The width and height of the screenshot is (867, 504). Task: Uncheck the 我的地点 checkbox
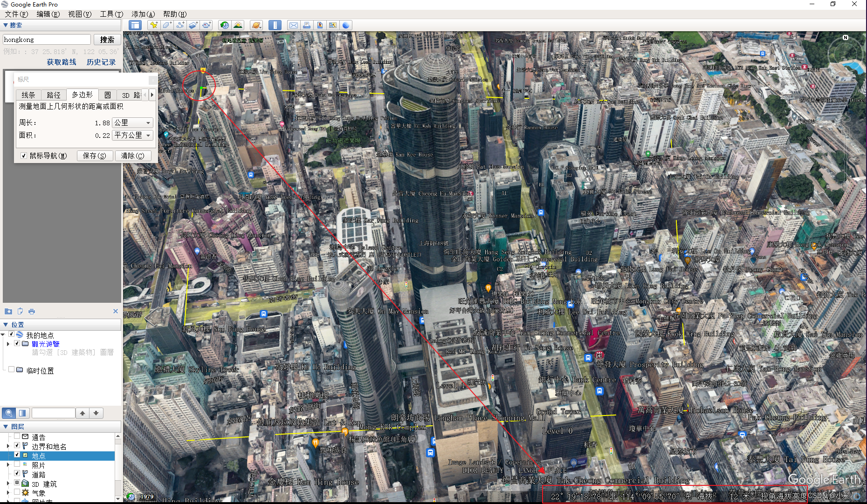12,334
